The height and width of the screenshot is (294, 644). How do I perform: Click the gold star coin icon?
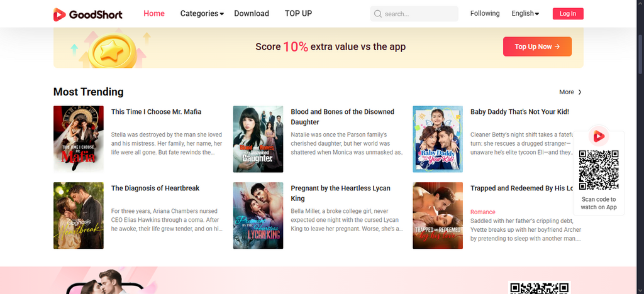114,49
